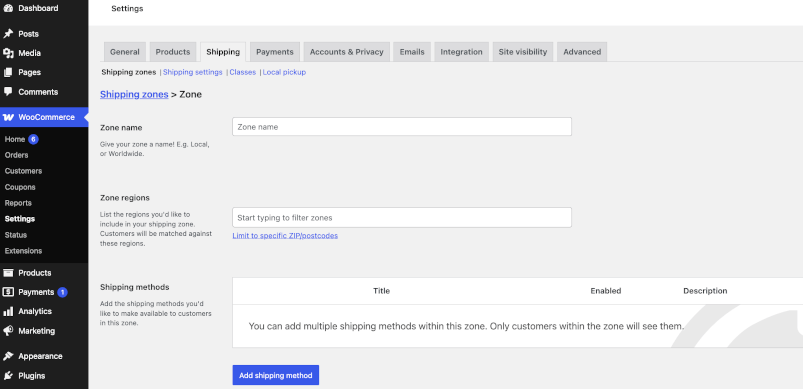Go to WooCommerce Orders
803x389 pixels.
pos(16,155)
